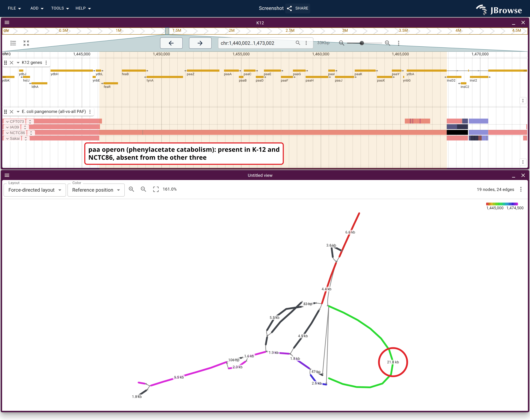Open the ADD menu
530x420 pixels.
37,8
